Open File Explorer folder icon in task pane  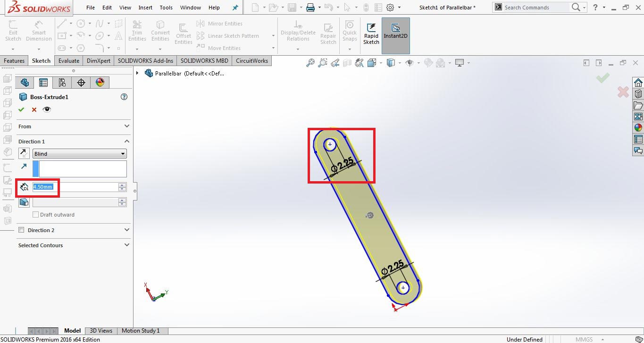pyautogui.click(x=638, y=105)
